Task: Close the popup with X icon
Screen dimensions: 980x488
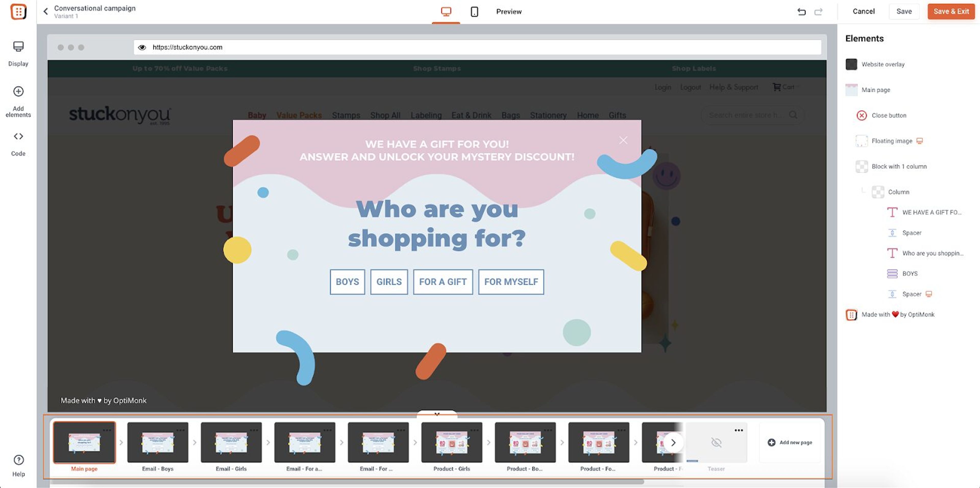Action: 623,140
